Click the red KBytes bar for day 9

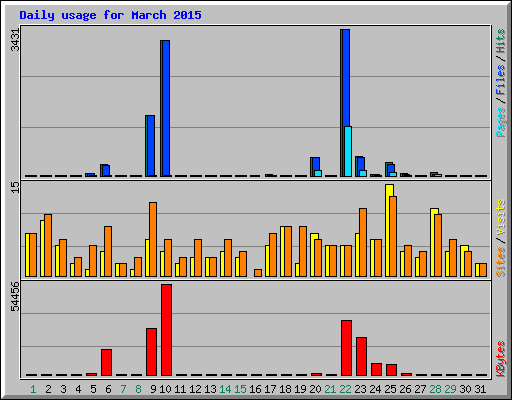coord(152,352)
